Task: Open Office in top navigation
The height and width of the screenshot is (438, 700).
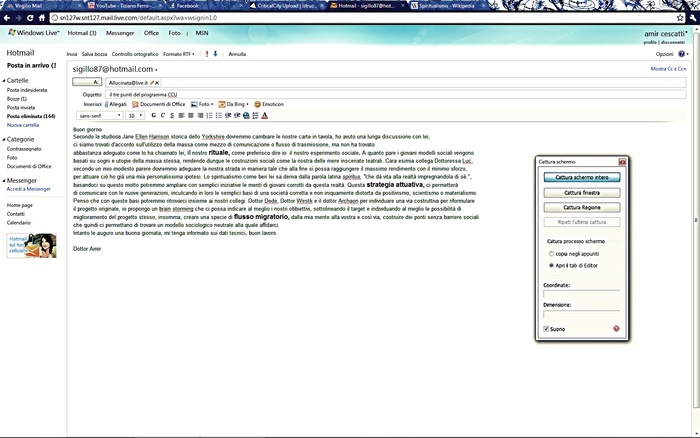Action: pyautogui.click(x=151, y=33)
